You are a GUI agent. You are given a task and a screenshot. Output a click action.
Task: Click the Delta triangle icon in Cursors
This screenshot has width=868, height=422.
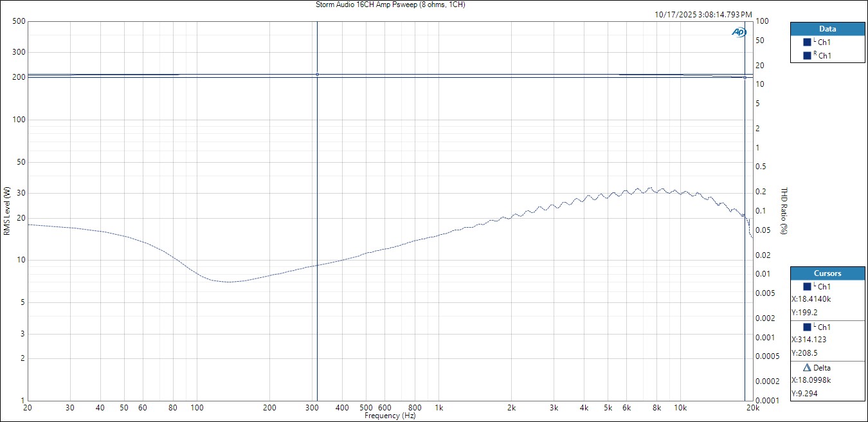(x=807, y=368)
